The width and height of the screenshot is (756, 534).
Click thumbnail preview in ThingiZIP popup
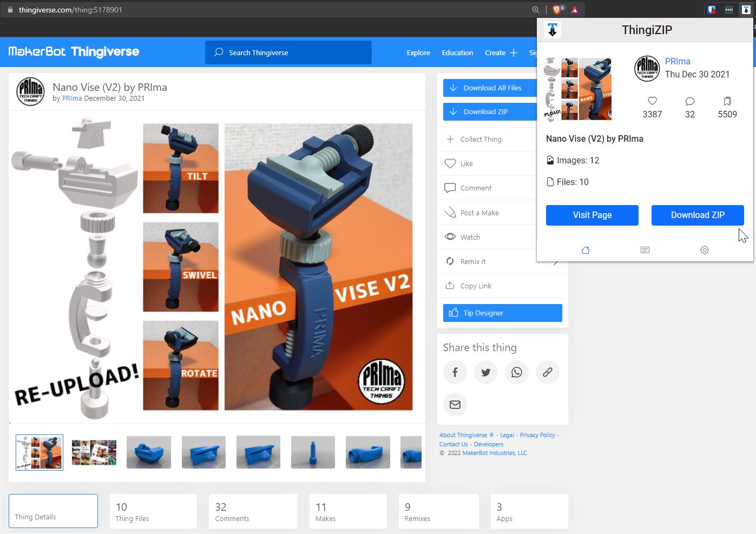[x=578, y=88]
